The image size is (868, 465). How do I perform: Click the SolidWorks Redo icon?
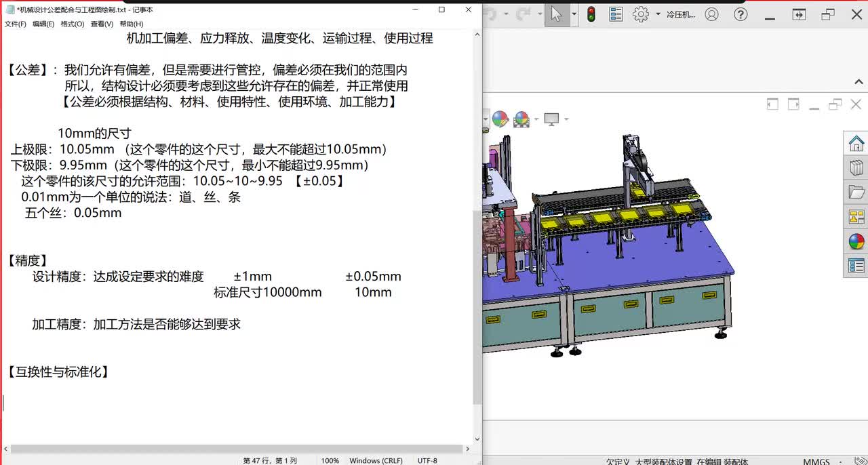(x=523, y=14)
